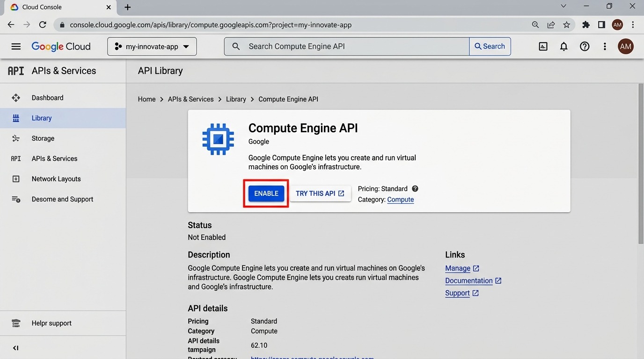Select Library in the sidebar
The height and width of the screenshot is (359, 644).
coord(63,118)
